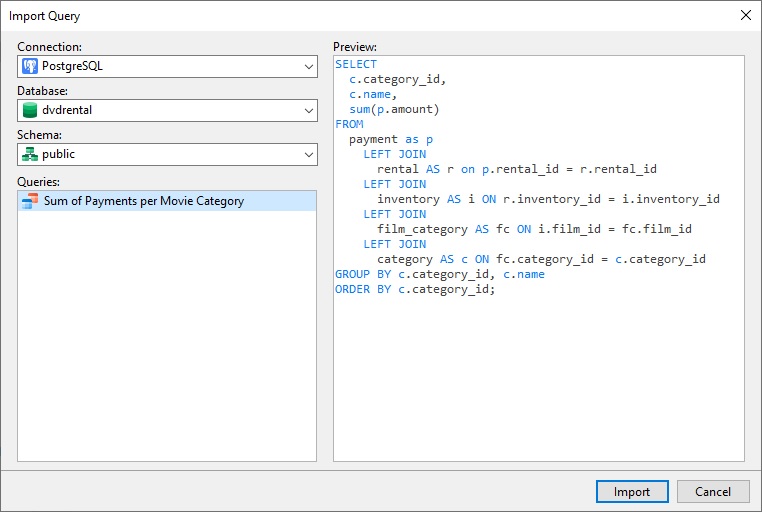Viewport: 762px width, 512px height.
Task: Click the FROM keyword in preview
Action: coord(349,124)
